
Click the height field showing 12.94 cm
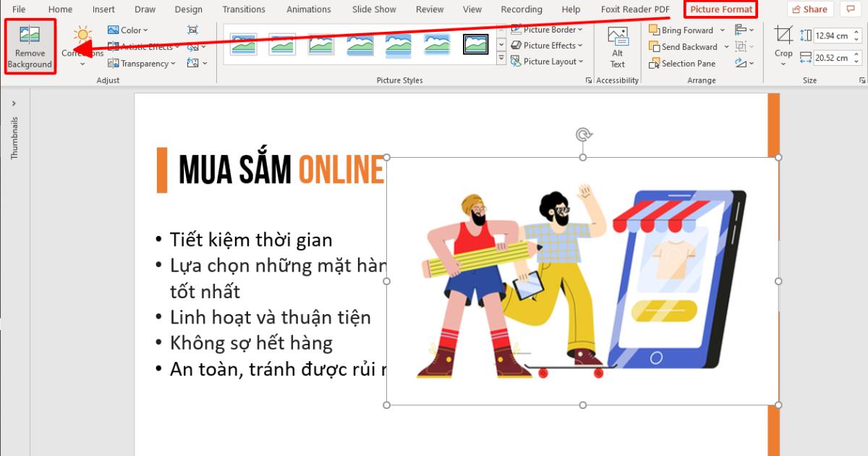pyautogui.click(x=831, y=35)
